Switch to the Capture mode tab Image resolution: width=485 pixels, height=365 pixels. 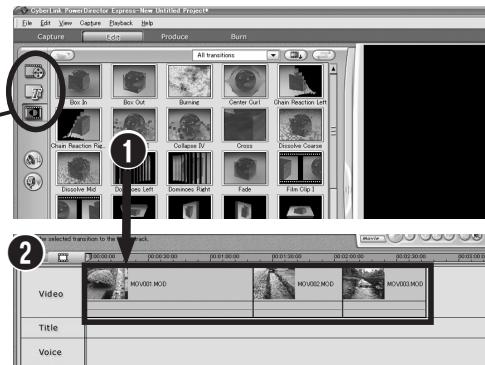(x=51, y=37)
